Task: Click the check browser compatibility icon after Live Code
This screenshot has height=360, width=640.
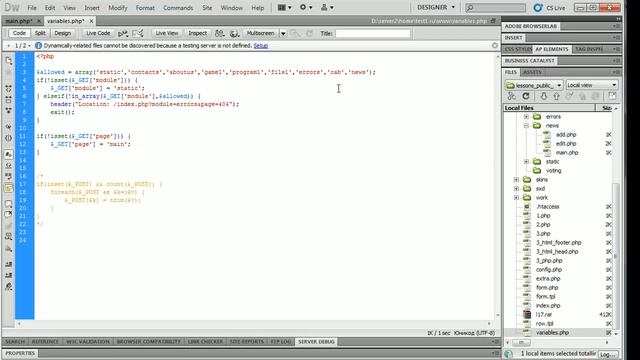Action: [122, 33]
